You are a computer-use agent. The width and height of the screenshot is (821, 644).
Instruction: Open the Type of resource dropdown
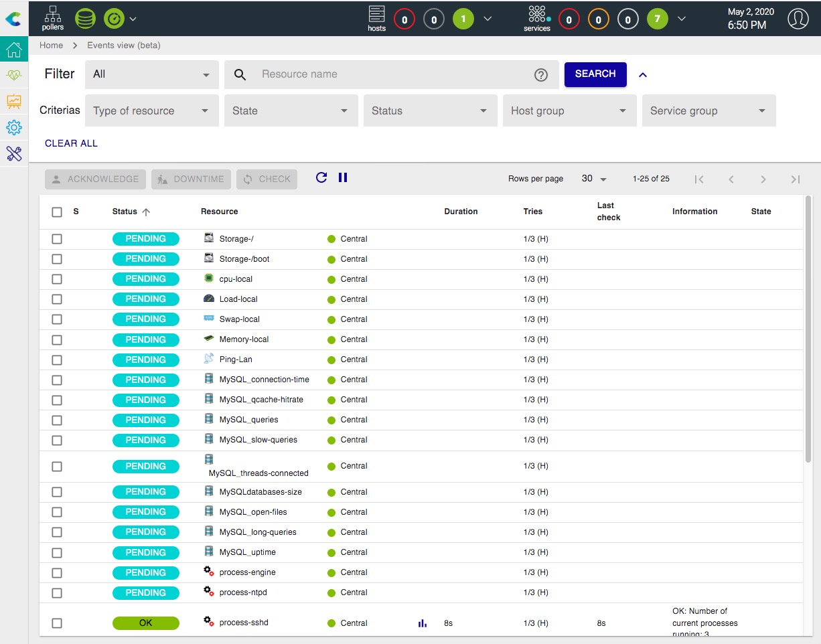(x=151, y=111)
